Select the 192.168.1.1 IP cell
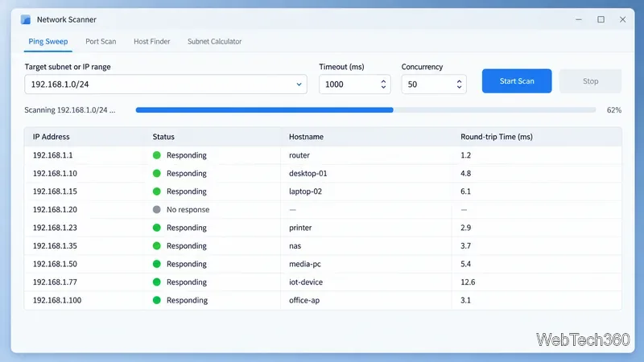 [x=52, y=155]
